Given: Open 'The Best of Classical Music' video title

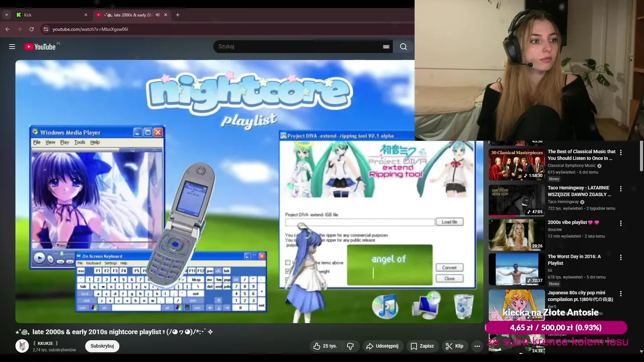Looking at the screenshot, I should (582, 155).
